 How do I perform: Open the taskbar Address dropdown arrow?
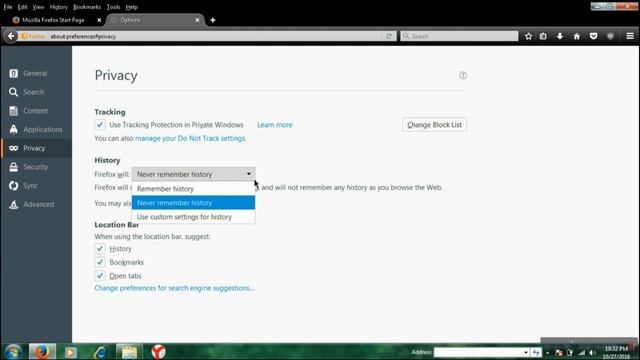tap(526, 352)
